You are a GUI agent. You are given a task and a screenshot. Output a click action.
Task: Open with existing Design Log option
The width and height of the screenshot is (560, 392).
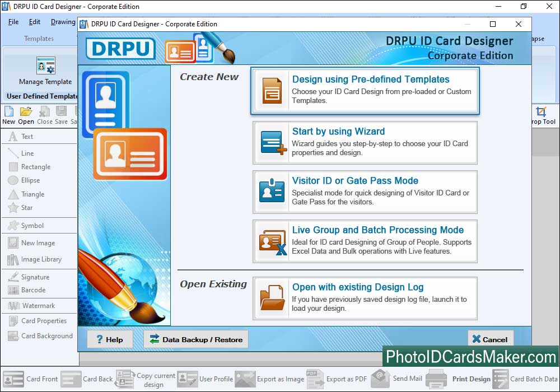365,298
